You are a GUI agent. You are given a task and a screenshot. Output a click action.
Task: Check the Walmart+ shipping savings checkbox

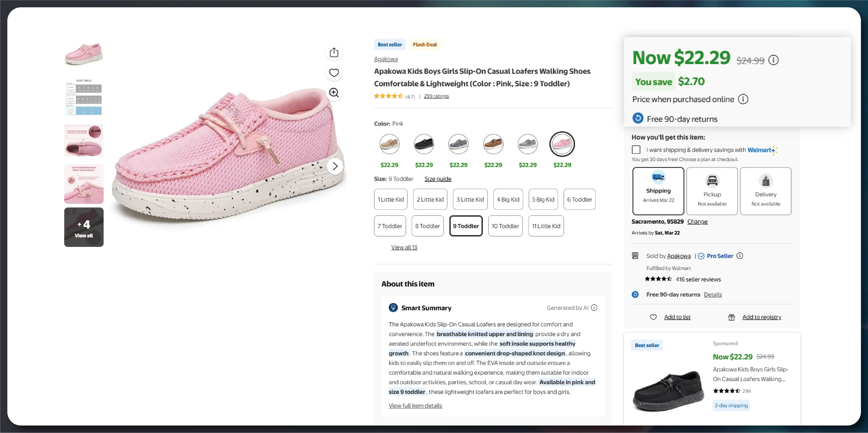(636, 150)
